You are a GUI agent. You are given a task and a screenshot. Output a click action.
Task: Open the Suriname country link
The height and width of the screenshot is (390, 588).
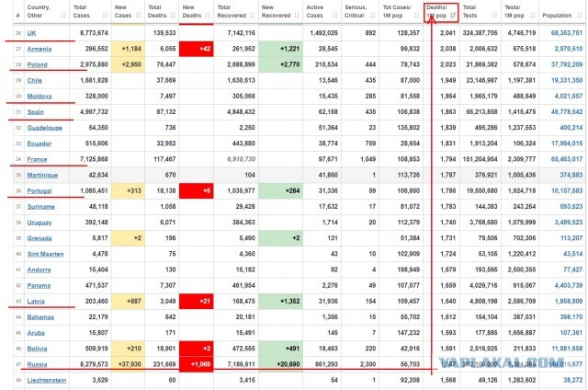click(x=40, y=206)
